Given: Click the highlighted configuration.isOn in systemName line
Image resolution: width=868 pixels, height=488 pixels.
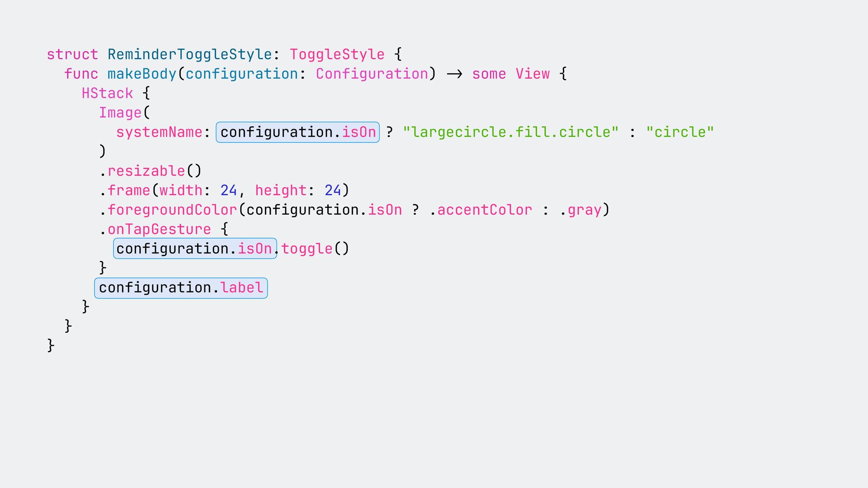Looking at the screenshot, I should 297,132.
